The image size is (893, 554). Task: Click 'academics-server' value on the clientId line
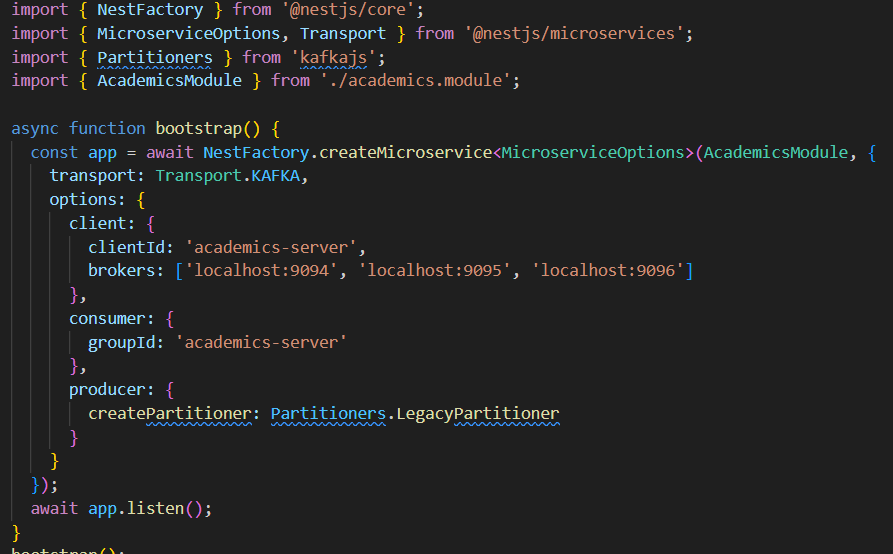pos(271,248)
